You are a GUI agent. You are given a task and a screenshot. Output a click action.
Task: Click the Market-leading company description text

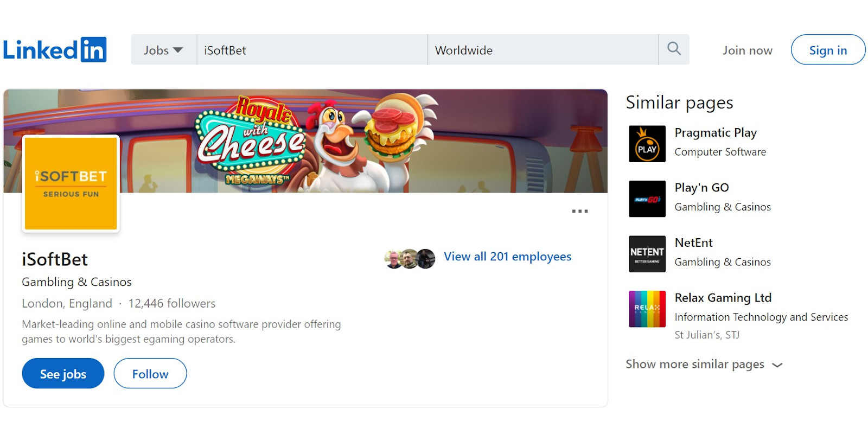(182, 331)
